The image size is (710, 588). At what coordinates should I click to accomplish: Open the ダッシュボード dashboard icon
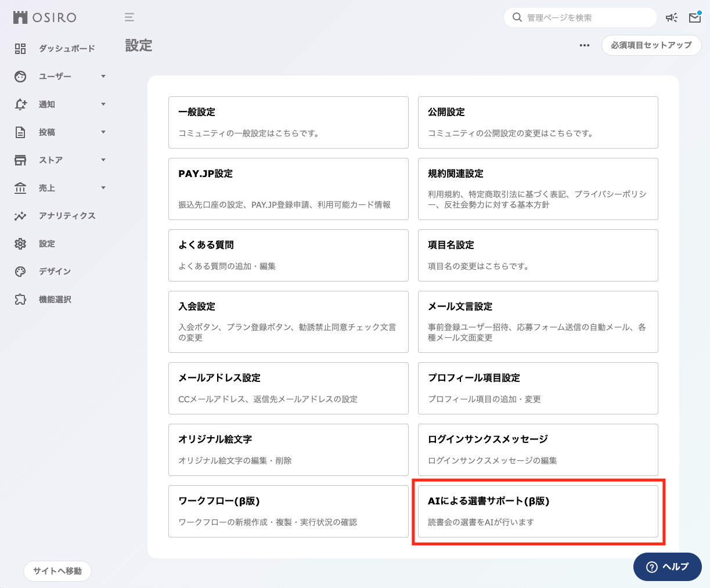(20, 49)
